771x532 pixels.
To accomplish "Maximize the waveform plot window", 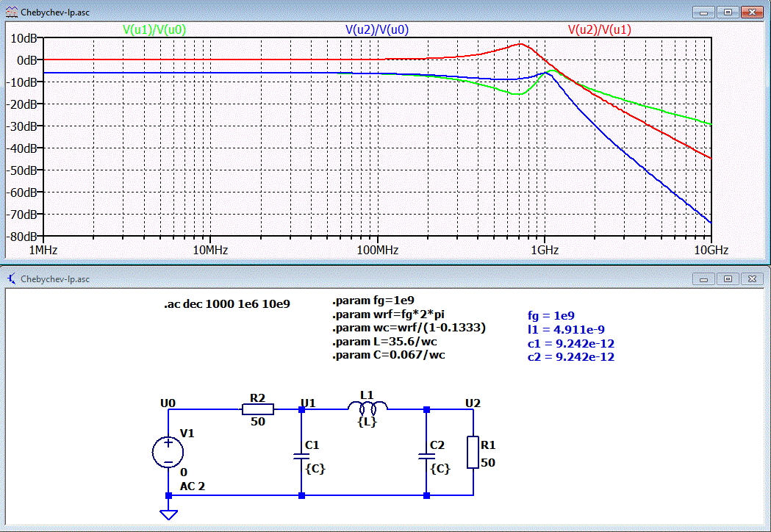I will [x=728, y=12].
